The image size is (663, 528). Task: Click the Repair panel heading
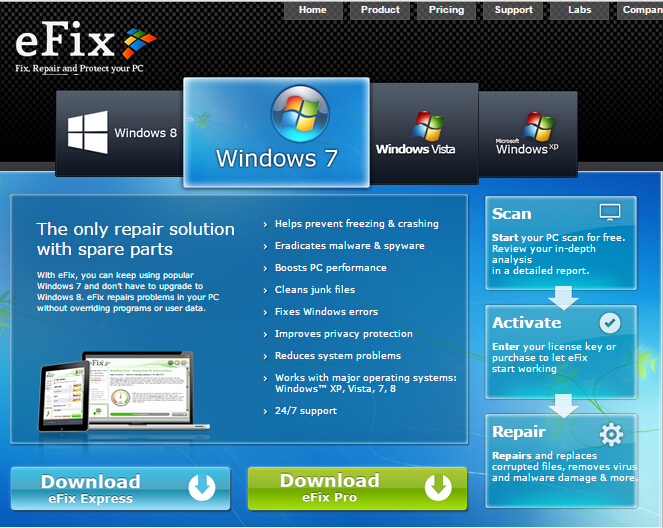tap(519, 432)
